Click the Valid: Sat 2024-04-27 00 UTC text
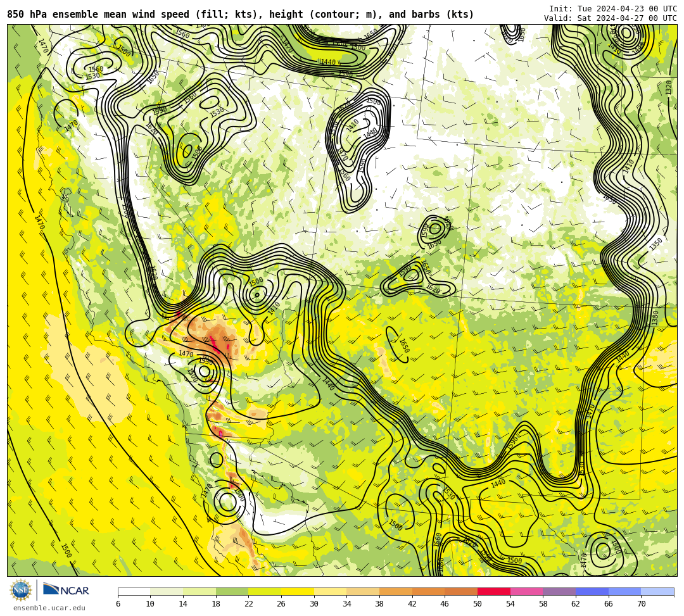Screen dimensions: 684x616 (611, 18)
